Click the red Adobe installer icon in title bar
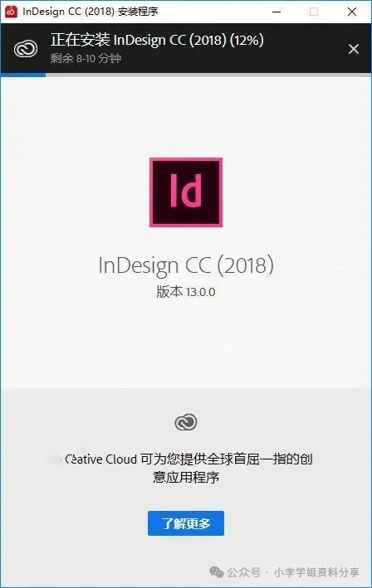 click(x=12, y=12)
